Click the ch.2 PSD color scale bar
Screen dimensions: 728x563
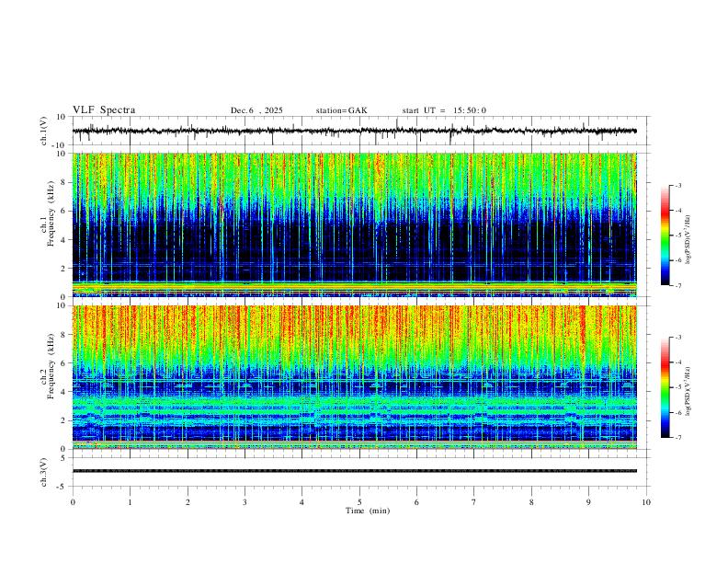coord(665,387)
